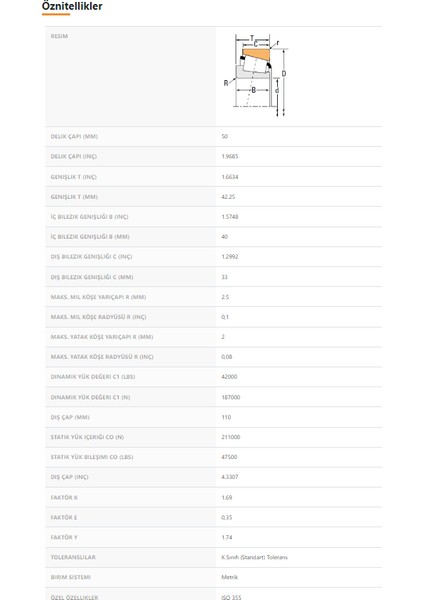The image size is (424, 600).
Task: Click the Faktör K value 1.69
Action: [227, 497]
